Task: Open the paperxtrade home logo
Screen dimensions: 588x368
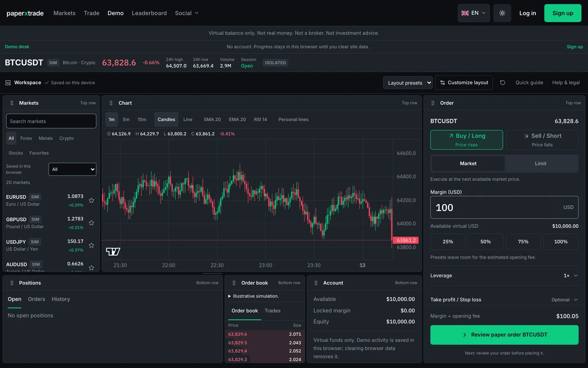Action: [x=25, y=13]
